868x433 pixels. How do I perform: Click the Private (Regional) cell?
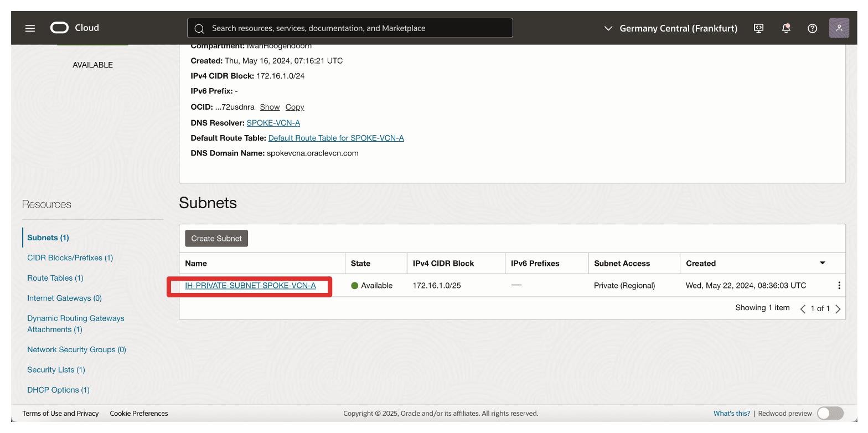point(624,286)
